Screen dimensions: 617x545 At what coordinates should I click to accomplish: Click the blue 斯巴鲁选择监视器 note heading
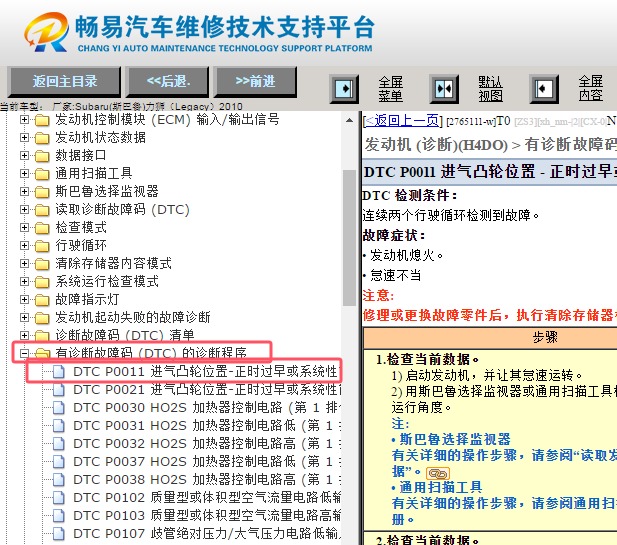pyautogui.click(x=455, y=439)
